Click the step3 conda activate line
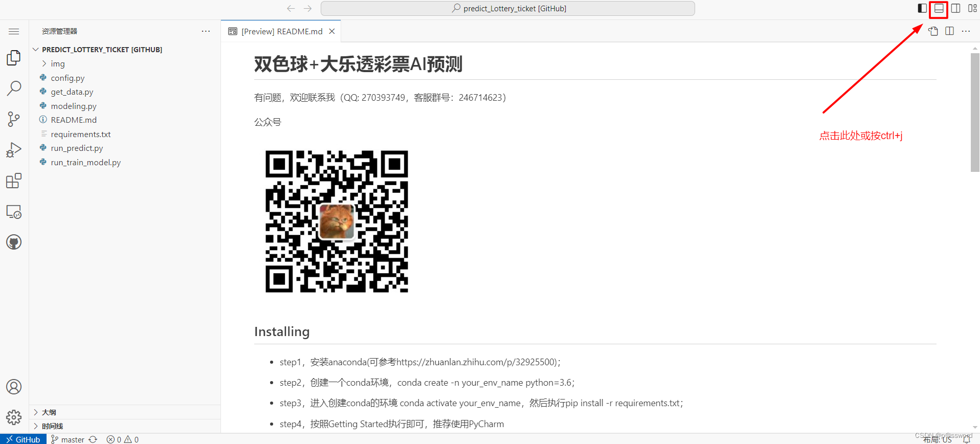Screen dimensions: 980x444 click(481, 403)
